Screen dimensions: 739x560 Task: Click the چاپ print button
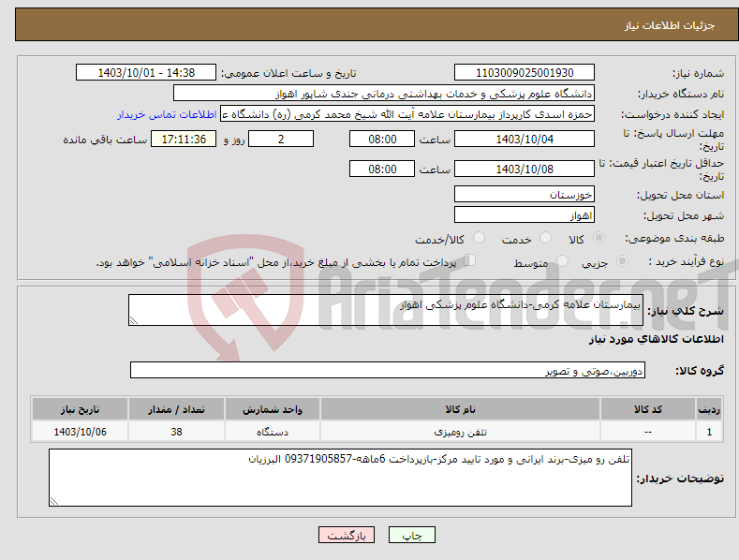click(411, 535)
